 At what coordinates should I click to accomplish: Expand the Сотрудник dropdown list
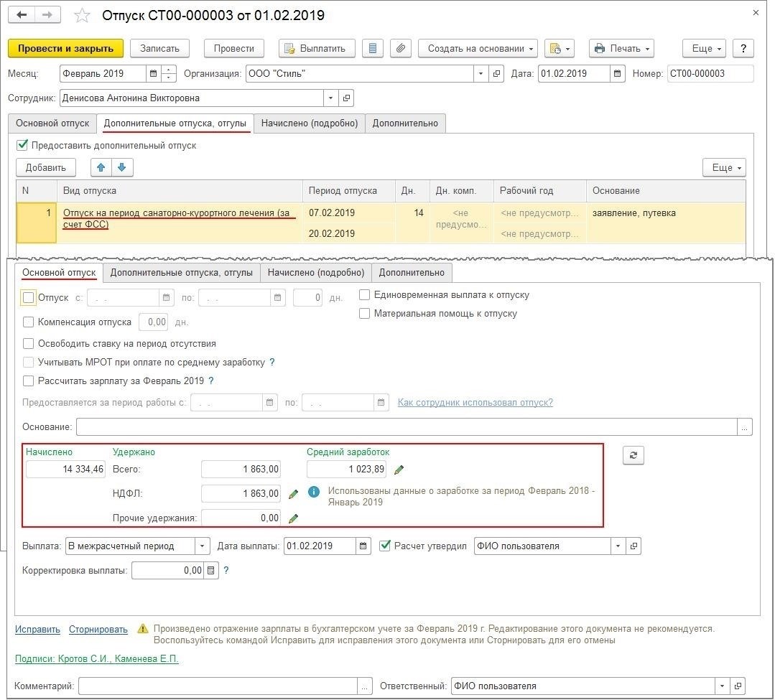coord(330,98)
